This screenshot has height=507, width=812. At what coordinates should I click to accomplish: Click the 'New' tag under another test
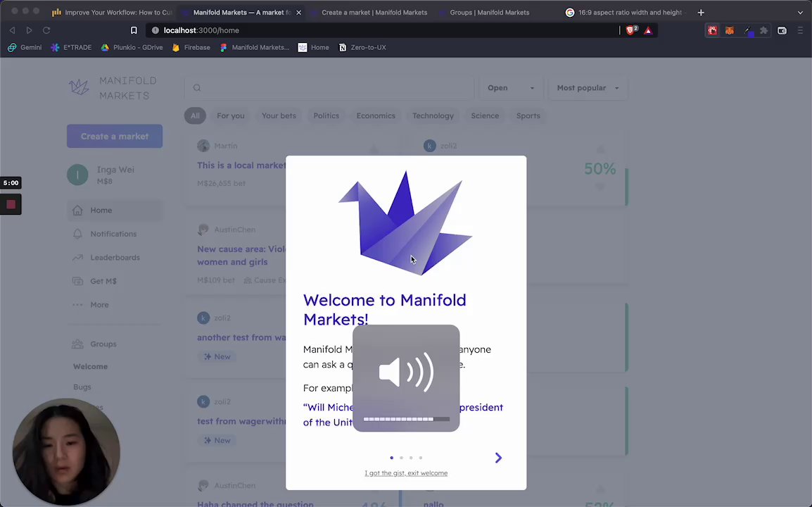tap(217, 357)
